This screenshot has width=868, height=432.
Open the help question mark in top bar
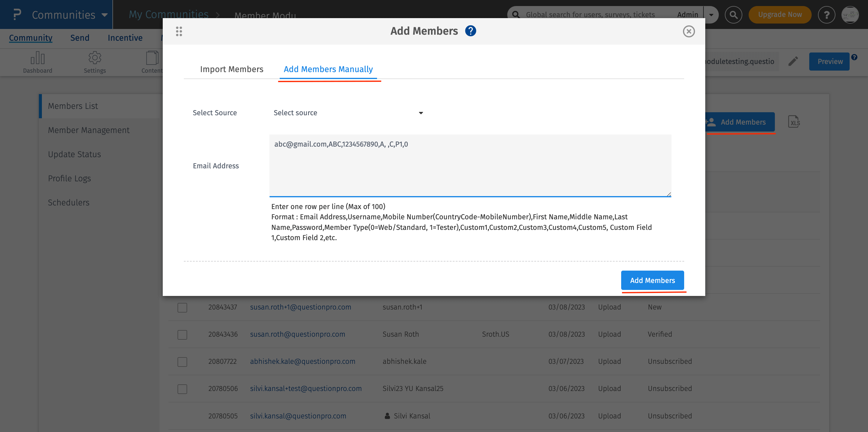coord(826,15)
